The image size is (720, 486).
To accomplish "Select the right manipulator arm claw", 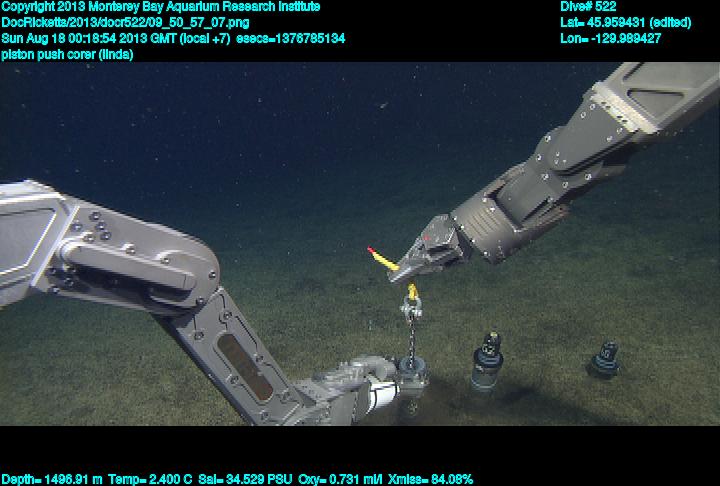I will (x=428, y=249).
